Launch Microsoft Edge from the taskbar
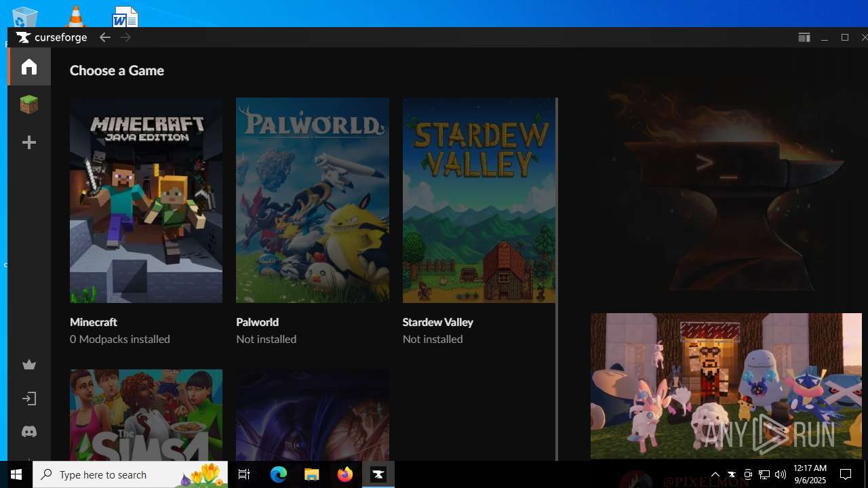This screenshot has width=868, height=488. point(279,474)
